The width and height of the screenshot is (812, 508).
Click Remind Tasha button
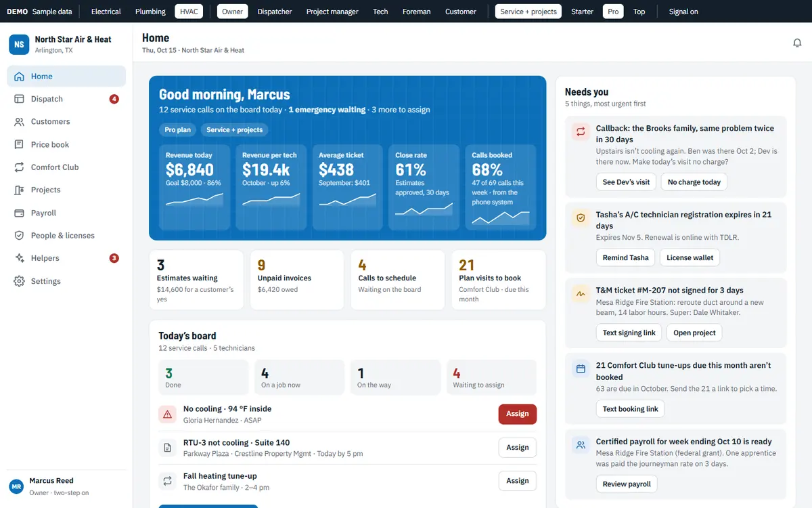click(x=625, y=257)
